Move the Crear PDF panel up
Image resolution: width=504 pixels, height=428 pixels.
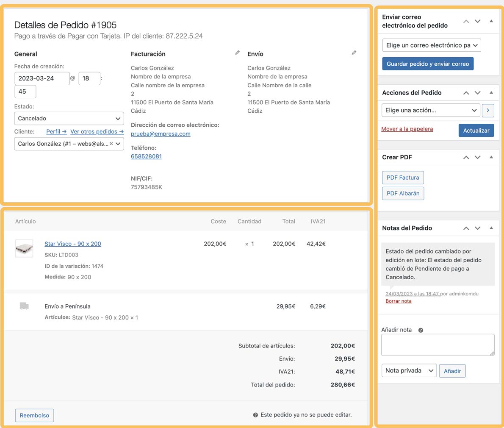[466, 157]
